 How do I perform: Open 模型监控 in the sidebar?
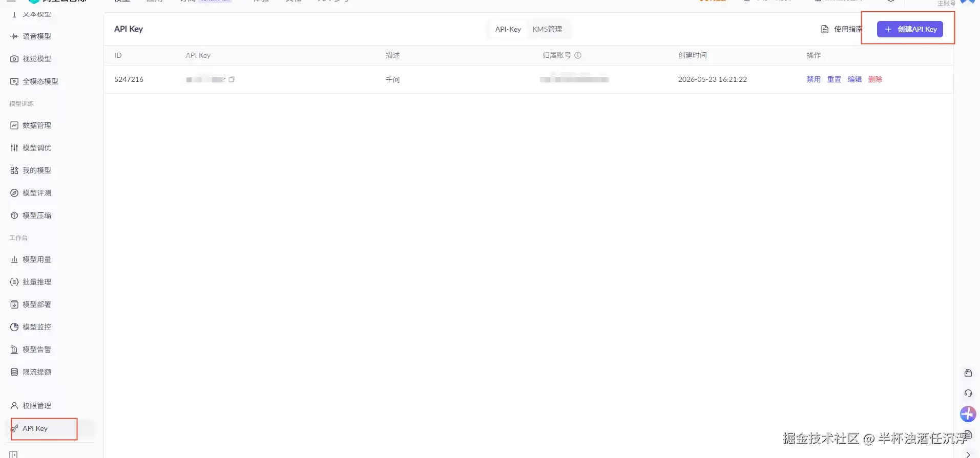(x=31, y=327)
